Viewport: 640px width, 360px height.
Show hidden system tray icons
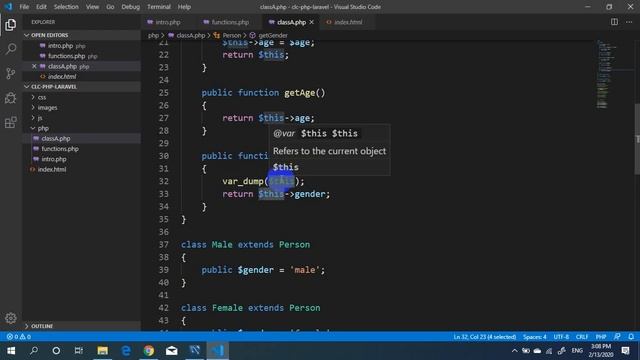click(515, 351)
